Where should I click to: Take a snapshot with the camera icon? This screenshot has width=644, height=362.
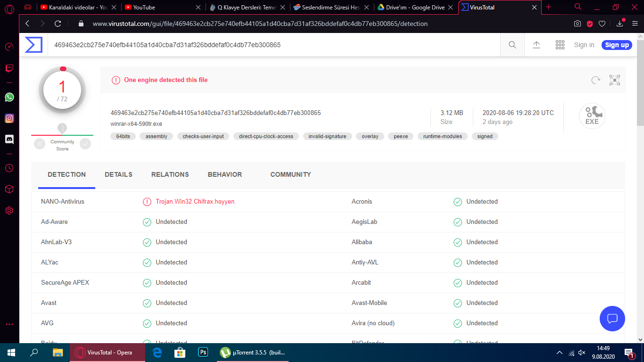[x=578, y=24]
